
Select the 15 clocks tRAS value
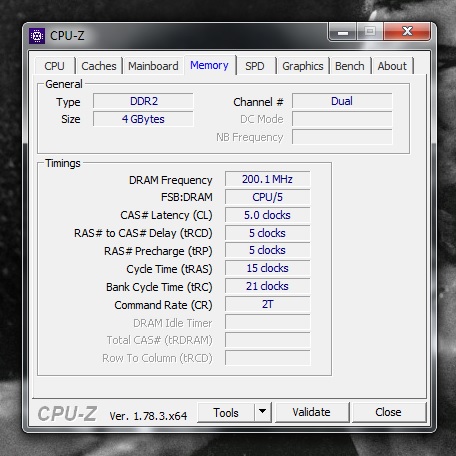click(267, 269)
